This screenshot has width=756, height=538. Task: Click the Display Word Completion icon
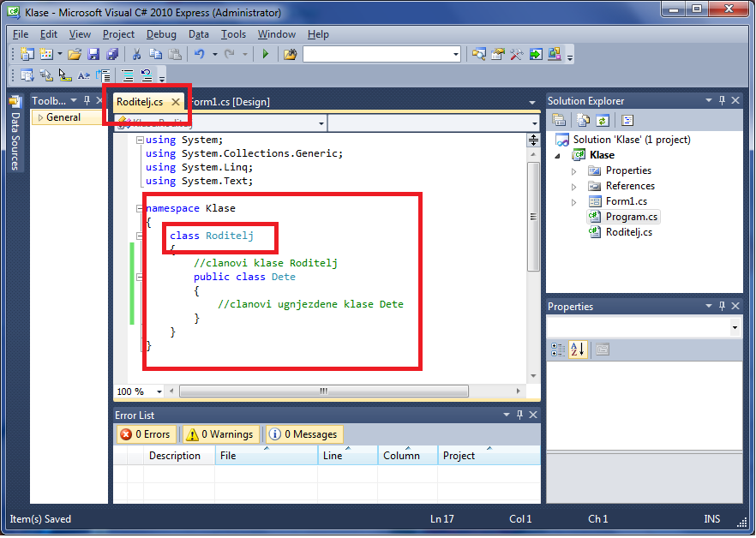(x=84, y=75)
